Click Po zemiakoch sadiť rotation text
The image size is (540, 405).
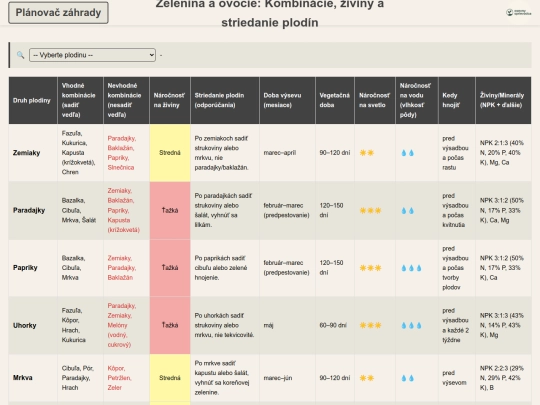pos(222,153)
